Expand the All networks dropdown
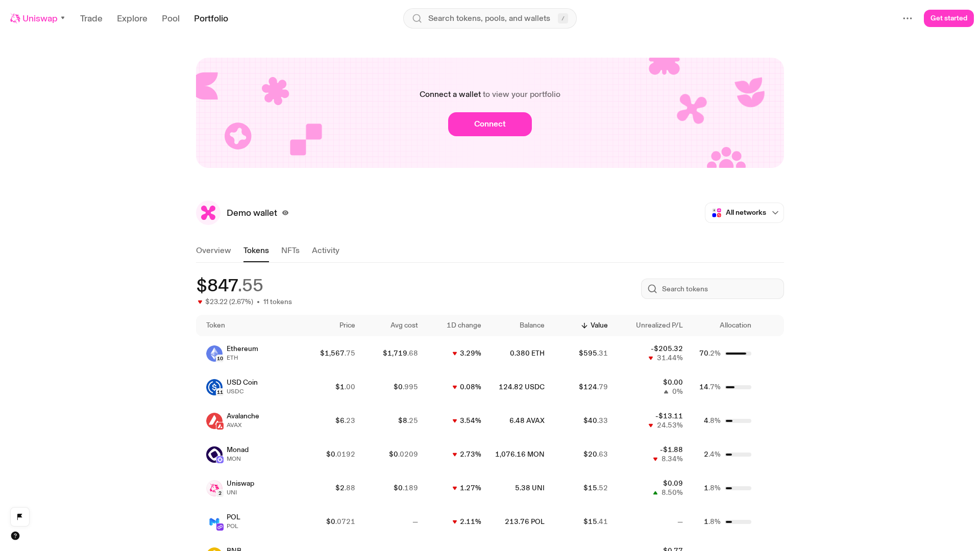Viewport: 980px width, 551px height. click(x=744, y=213)
